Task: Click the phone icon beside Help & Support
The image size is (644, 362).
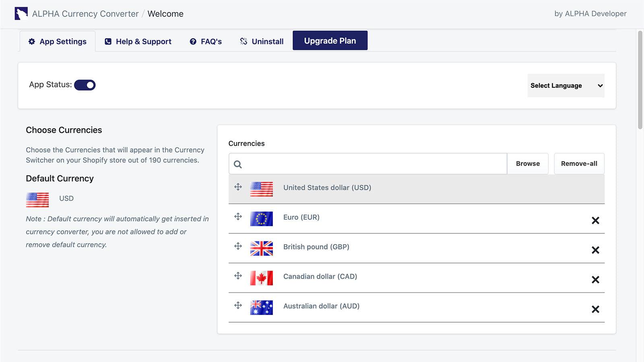Action: point(107,41)
